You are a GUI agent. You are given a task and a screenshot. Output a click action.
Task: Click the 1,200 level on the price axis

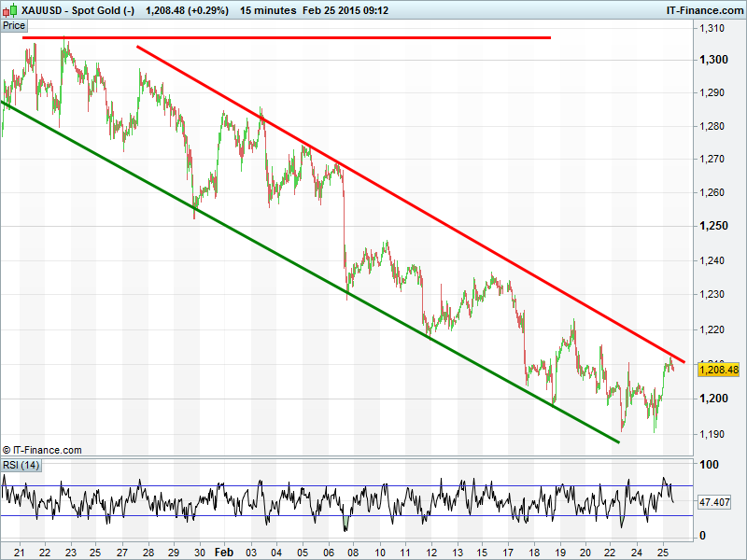[713, 399]
